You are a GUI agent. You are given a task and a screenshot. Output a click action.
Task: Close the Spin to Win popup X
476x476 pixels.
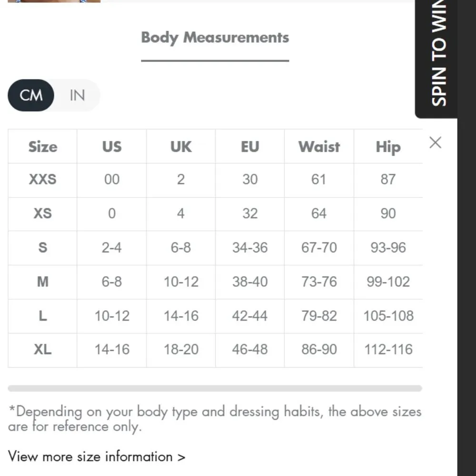(x=435, y=142)
